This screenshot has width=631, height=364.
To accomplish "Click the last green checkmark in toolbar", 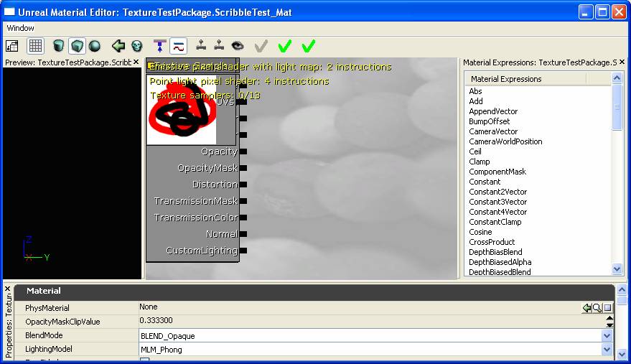I will (x=308, y=46).
